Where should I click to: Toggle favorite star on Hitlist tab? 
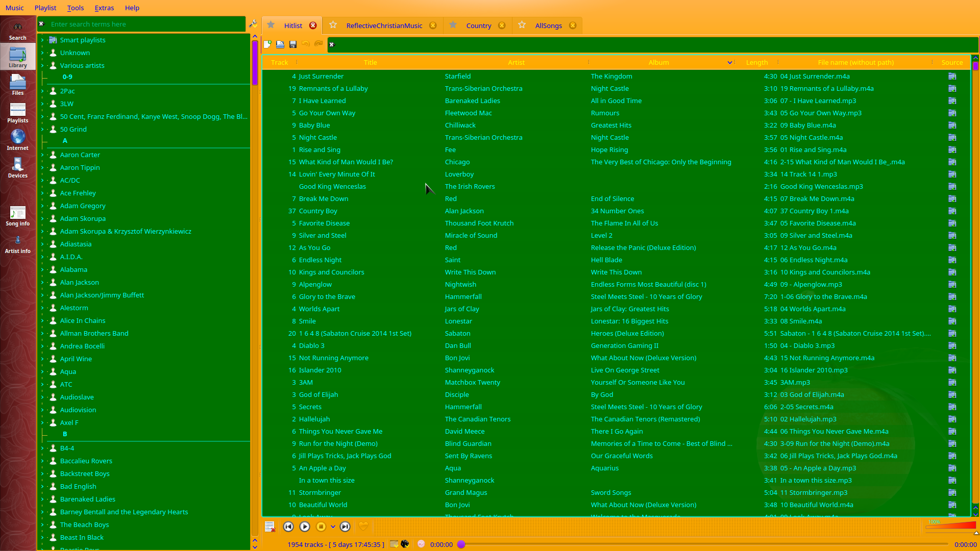coord(271,25)
